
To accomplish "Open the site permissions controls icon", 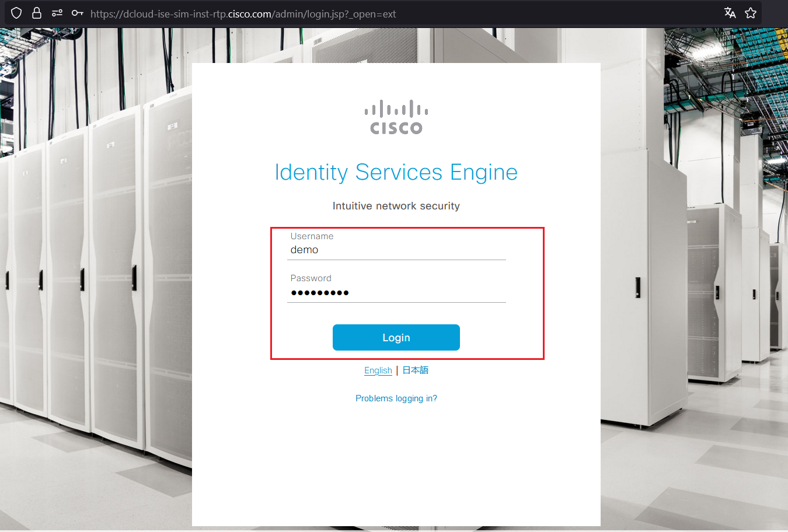I will (x=57, y=12).
